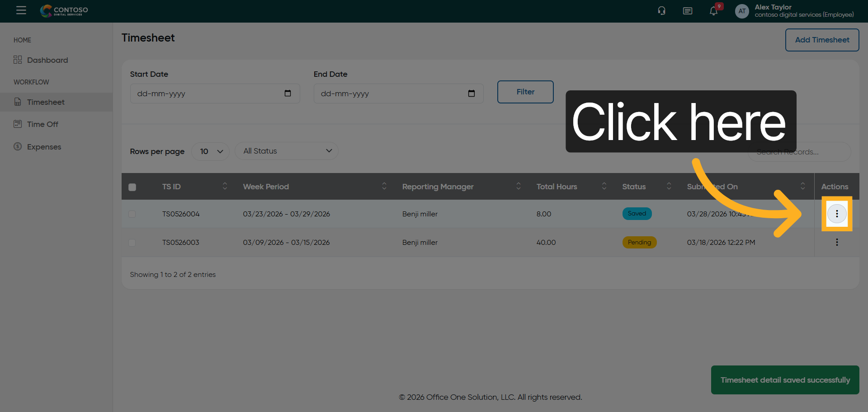Click the headset support icon
The height and width of the screenshot is (412, 868).
click(661, 10)
